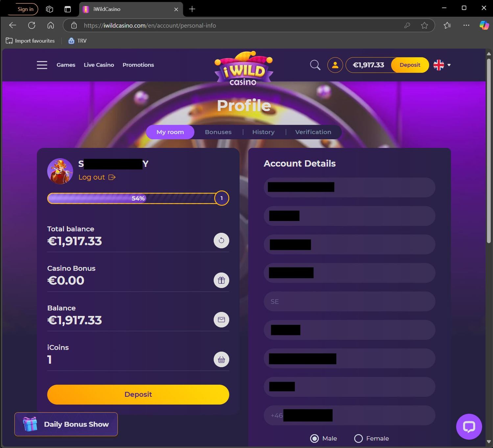Open the hamburger side menu
493x448 pixels.
(42, 65)
